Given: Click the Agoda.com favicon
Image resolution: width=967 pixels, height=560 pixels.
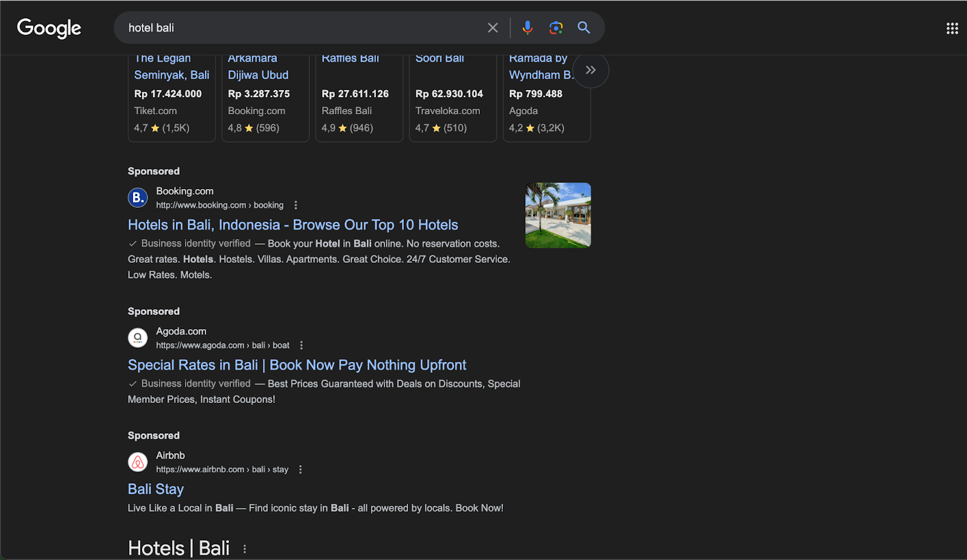Looking at the screenshot, I should tap(138, 338).
